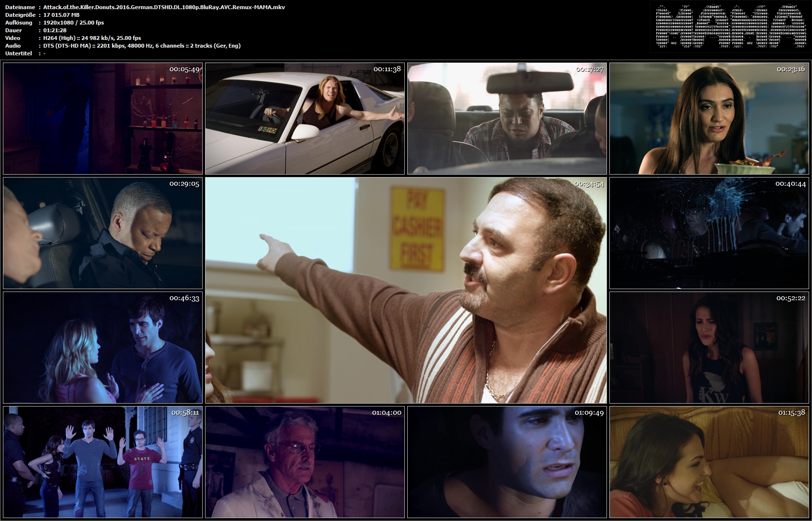Click the H264 (High) video info text
812x521 pixels.
point(92,38)
